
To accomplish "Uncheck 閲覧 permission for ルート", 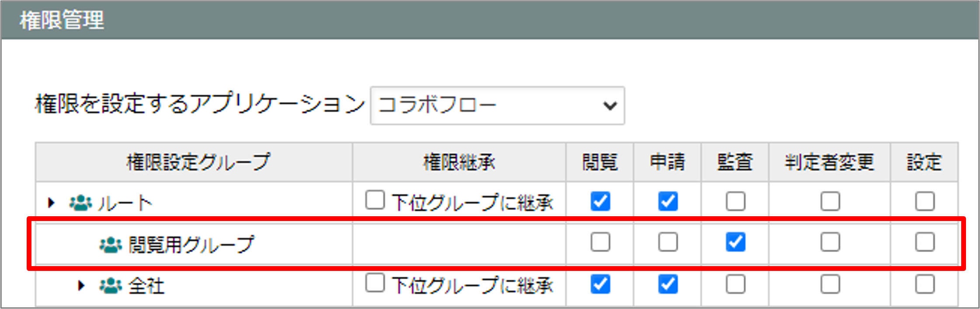I will 600,201.
